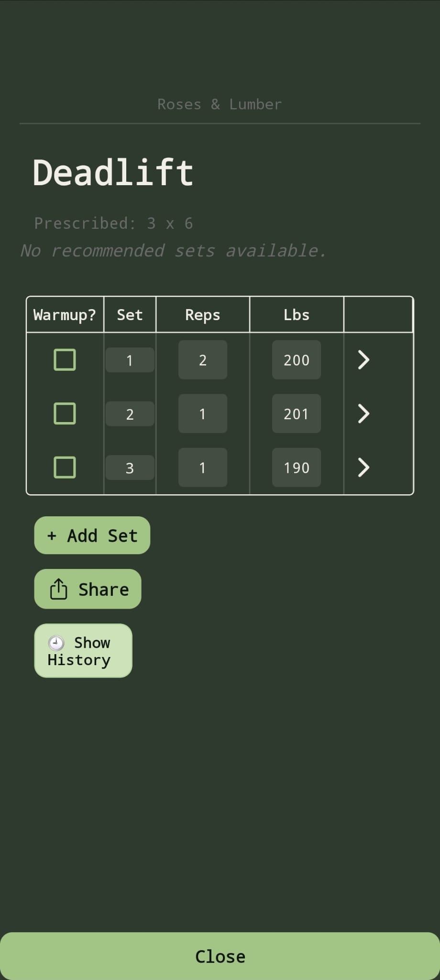
Task: Select the 200 lbs weight field
Action: click(297, 360)
